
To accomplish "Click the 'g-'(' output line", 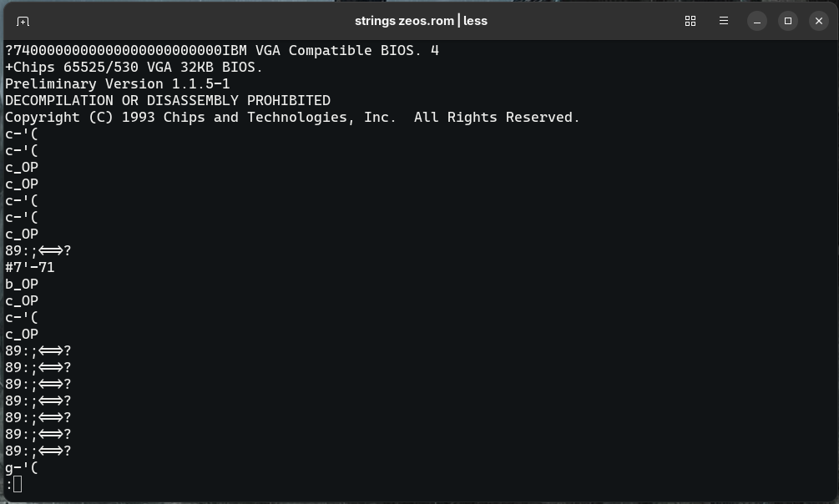I will pos(22,467).
